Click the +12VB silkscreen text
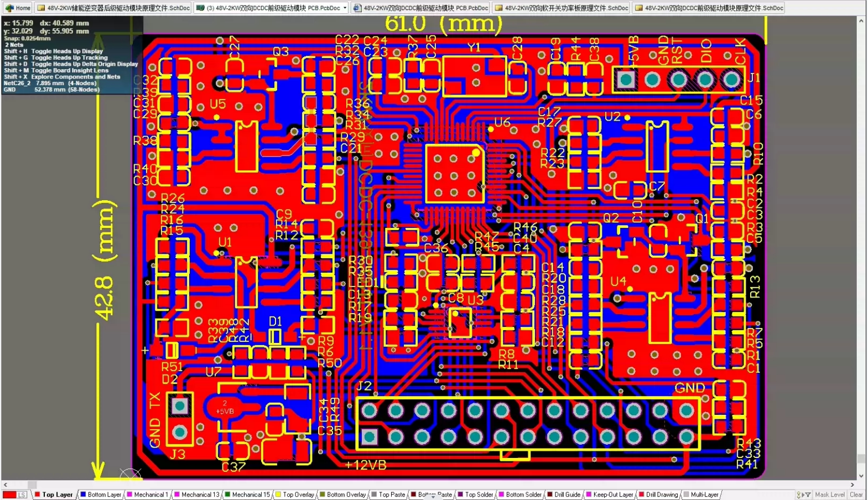The image size is (868, 500). 366,465
